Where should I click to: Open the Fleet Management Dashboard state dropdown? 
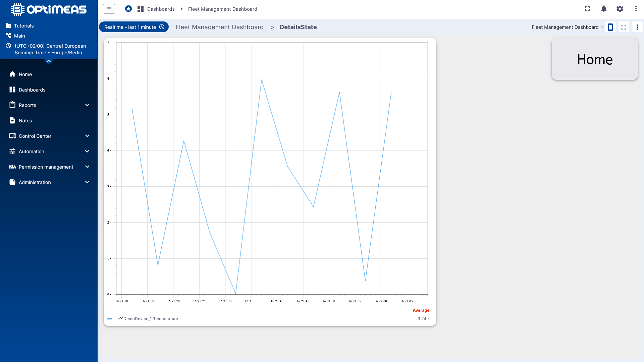tap(568, 27)
